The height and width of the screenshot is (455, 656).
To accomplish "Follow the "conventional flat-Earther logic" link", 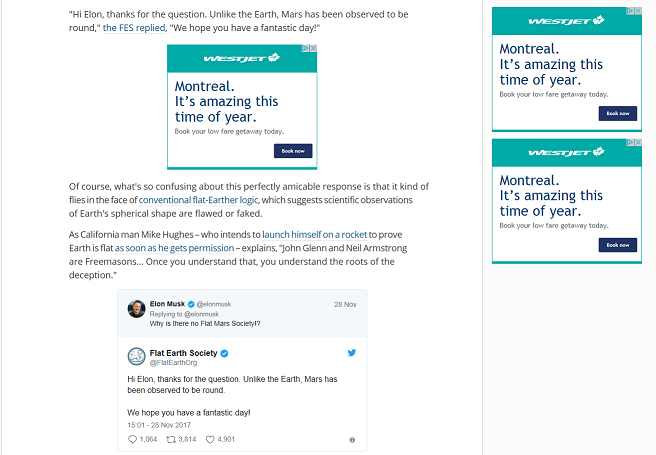I will point(197,200).
